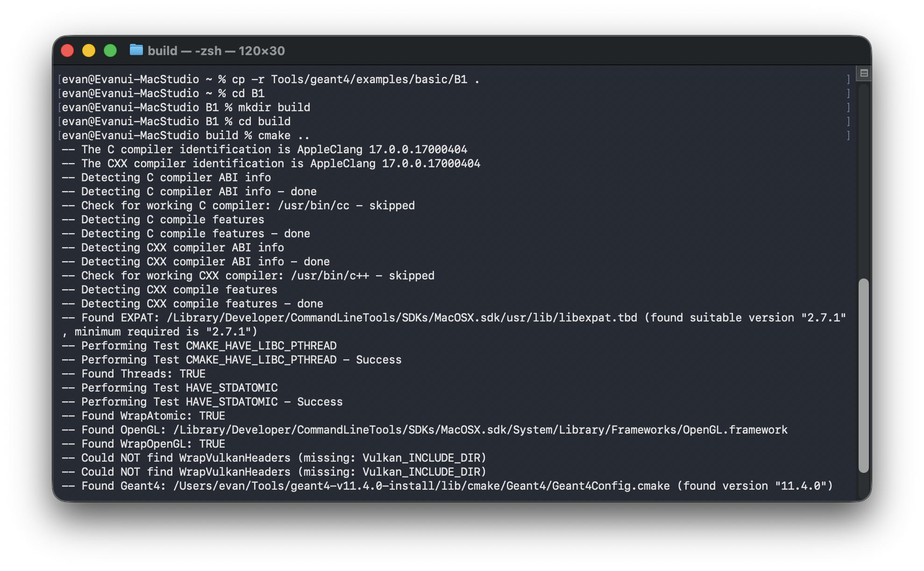Click the window title "build — -zsh — 120×30"
Image resolution: width=924 pixels, height=571 pixels.
(216, 50)
